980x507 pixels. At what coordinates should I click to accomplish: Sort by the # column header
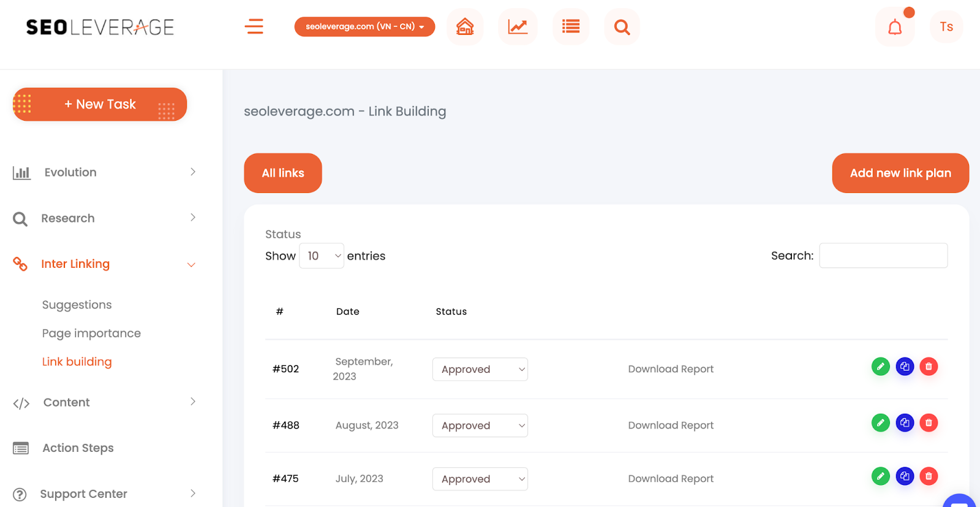coord(279,311)
